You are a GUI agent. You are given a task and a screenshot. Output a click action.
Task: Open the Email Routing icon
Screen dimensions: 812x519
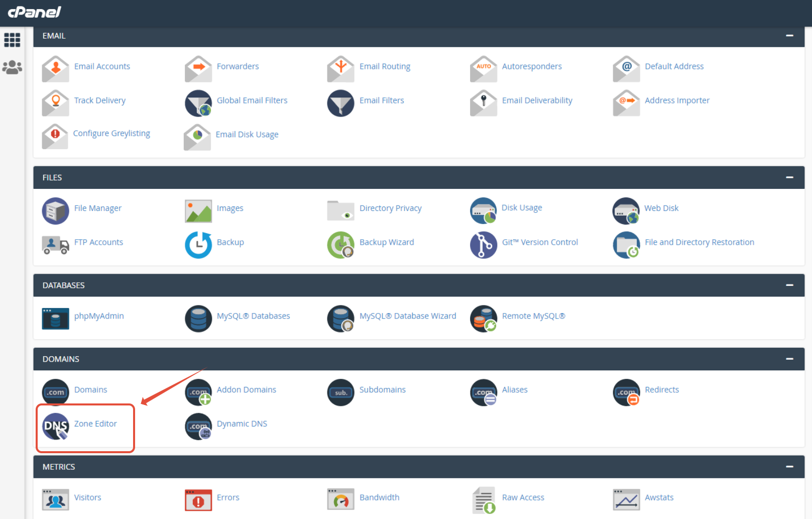pyautogui.click(x=341, y=68)
